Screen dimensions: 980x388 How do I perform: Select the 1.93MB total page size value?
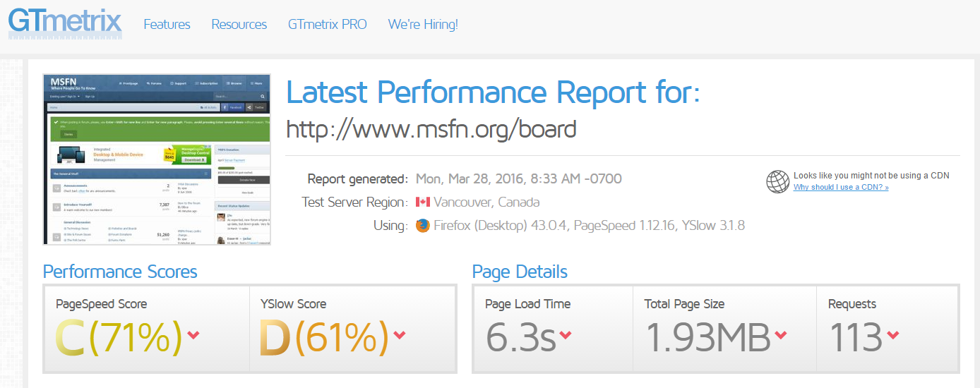707,338
